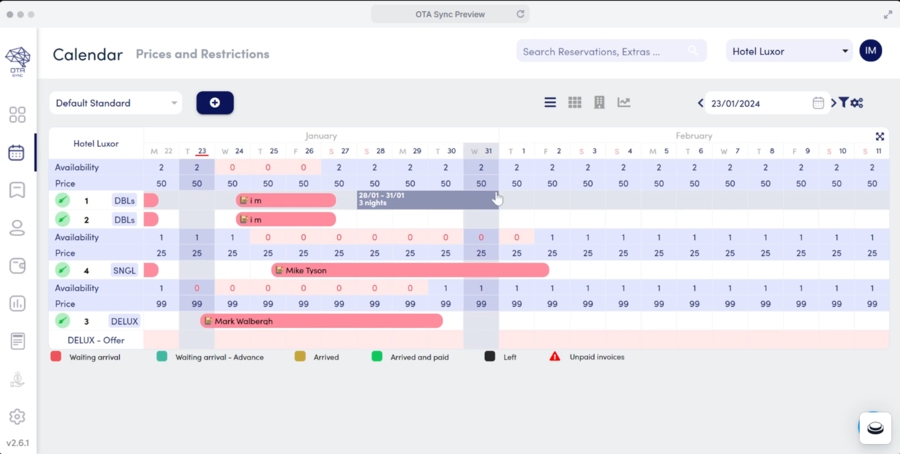Toggle clean status of room 3 DELUX
Viewport: 900px width, 454px height.
(62, 321)
